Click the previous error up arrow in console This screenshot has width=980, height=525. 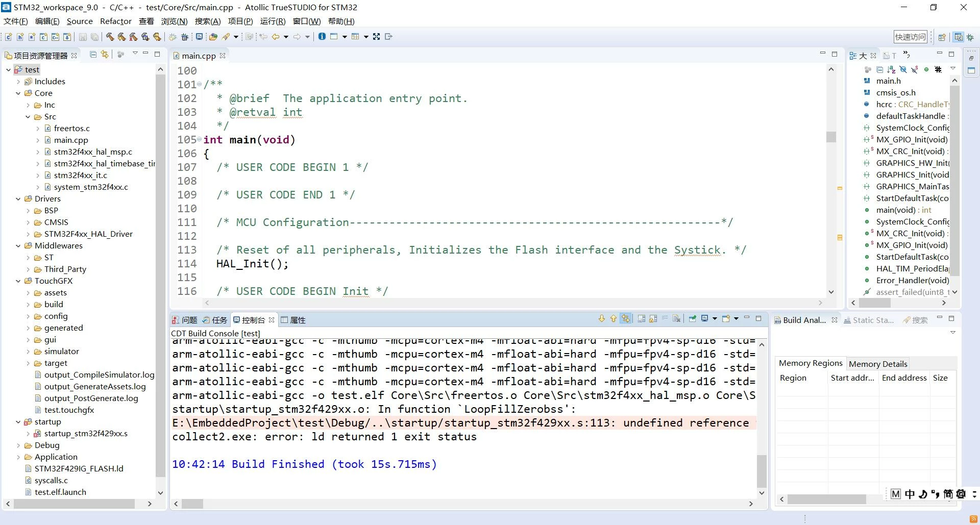614,319
